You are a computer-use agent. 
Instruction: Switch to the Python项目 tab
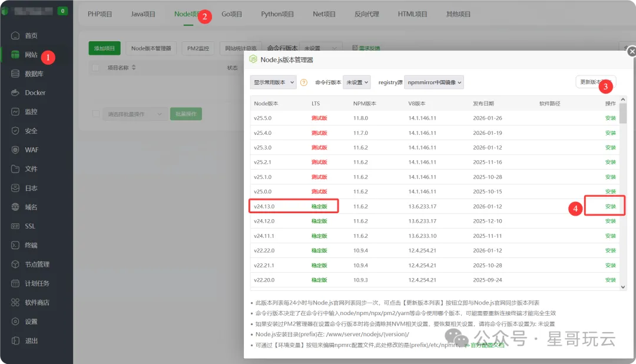click(277, 14)
